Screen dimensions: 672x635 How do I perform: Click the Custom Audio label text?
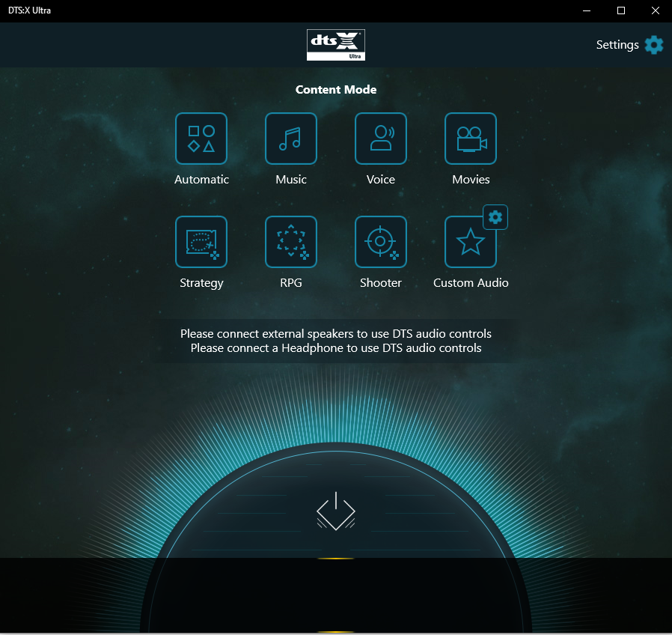pyautogui.click(x=471, y=282)
